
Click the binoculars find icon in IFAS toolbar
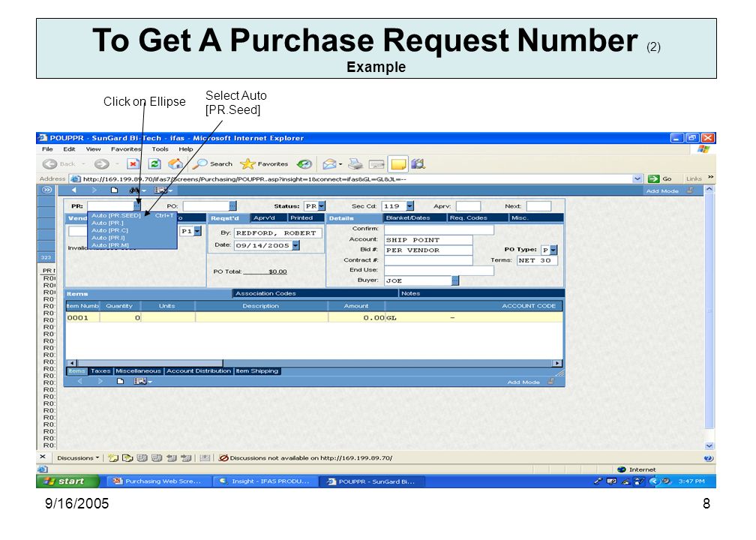point(134,190)
